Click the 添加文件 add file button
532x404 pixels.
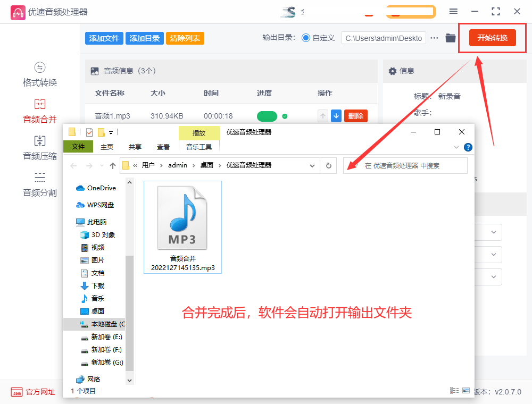pos(104,38)
